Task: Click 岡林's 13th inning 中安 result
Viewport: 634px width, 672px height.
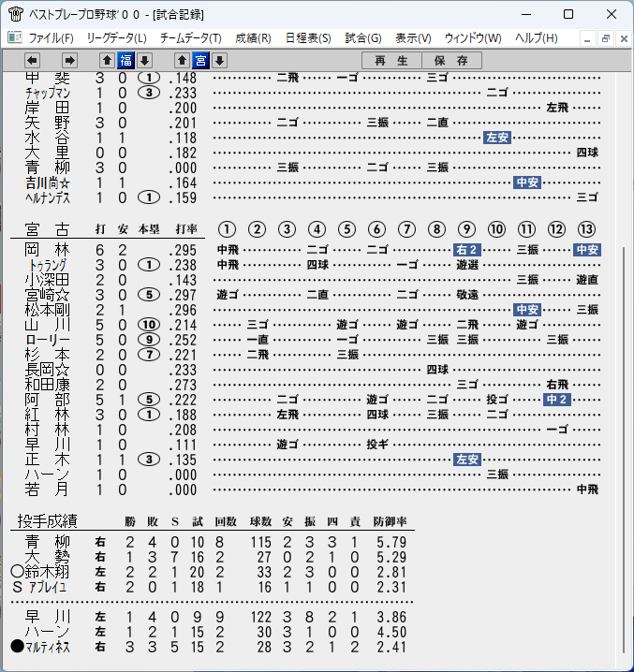Action: pos(587,250)
